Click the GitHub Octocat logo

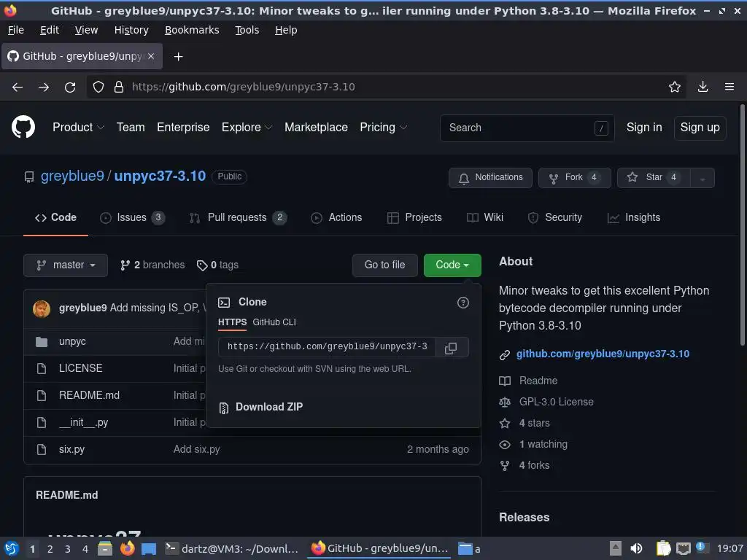coord(23,127)
